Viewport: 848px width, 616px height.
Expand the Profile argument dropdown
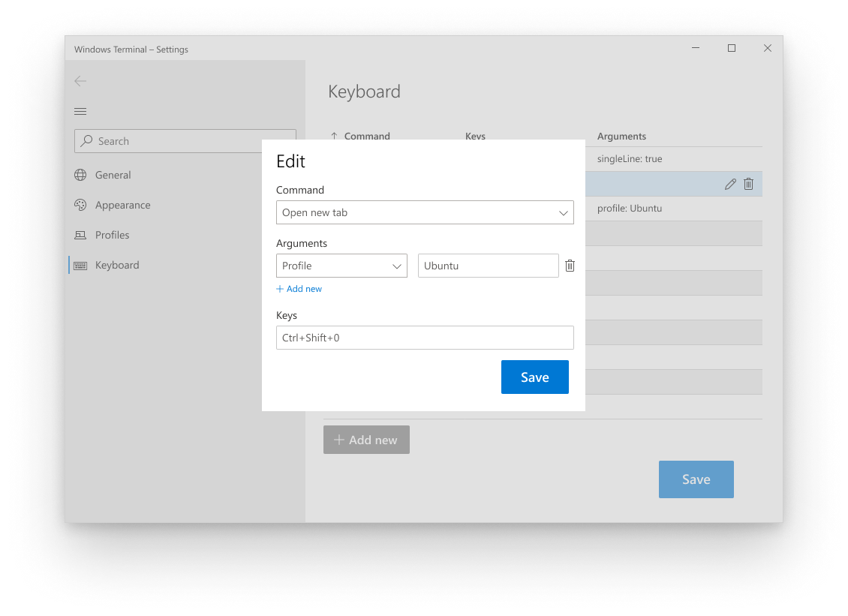(x=341, y=266)
